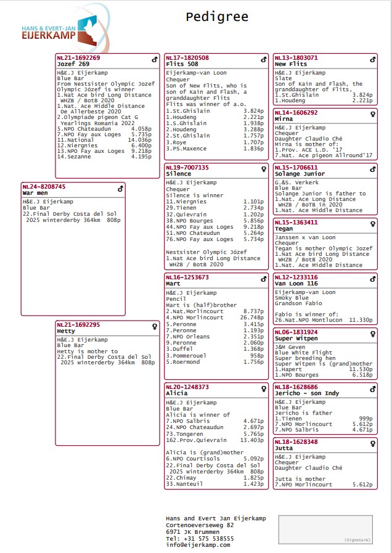The image size is (392, 553).
Task: Click the Jutta name header
Action: pos(284,448)
